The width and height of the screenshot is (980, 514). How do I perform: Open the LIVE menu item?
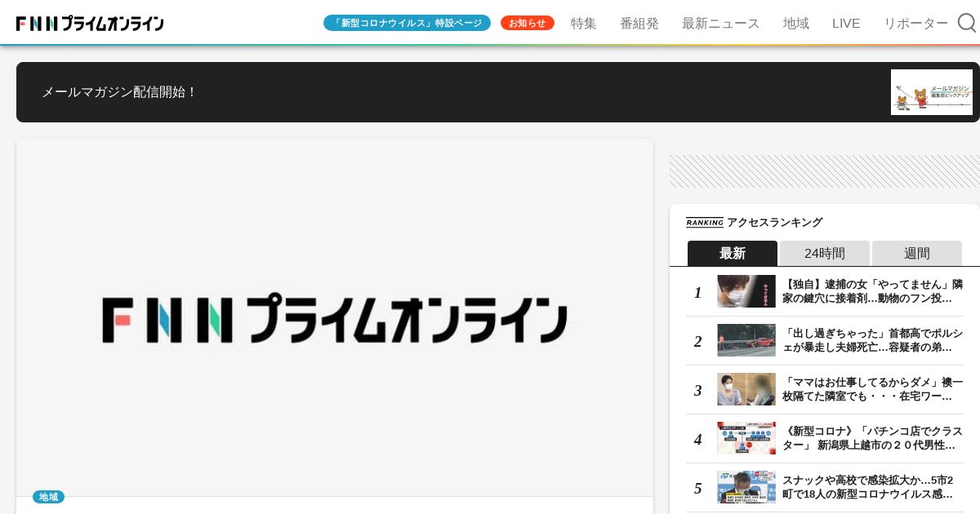(846, 24)
